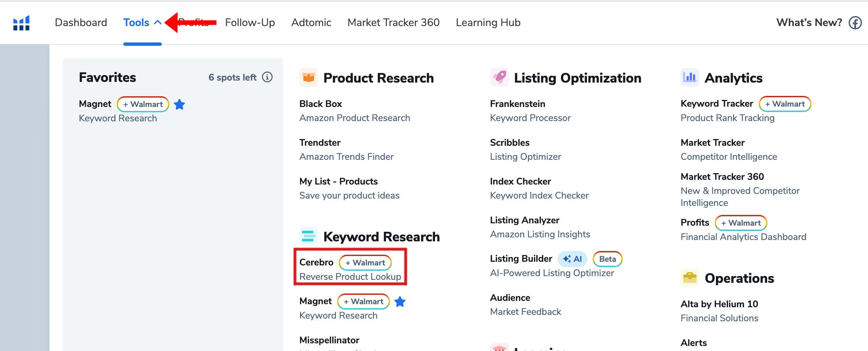Image resolution: width=868 pixels, height=351 pixels.
Task: Open Adtomic from the top navigation
Action: point(311,23)
